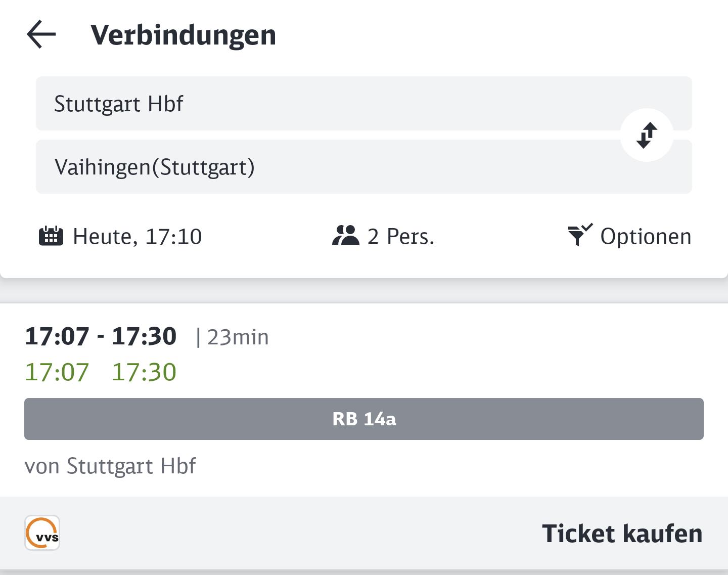Tap the two-person passengers icon
This screenshot has height=575, width=728.
click(x=345, y=236)
